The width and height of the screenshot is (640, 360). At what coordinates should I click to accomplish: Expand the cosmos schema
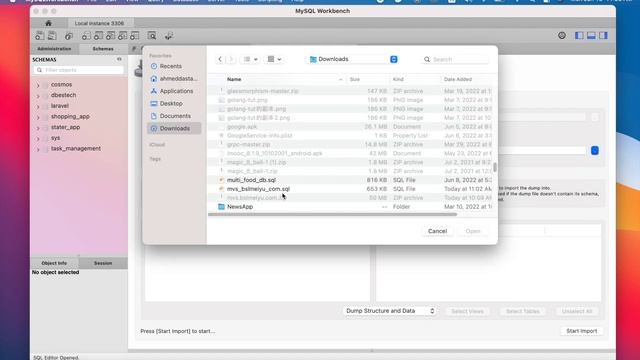38,85
